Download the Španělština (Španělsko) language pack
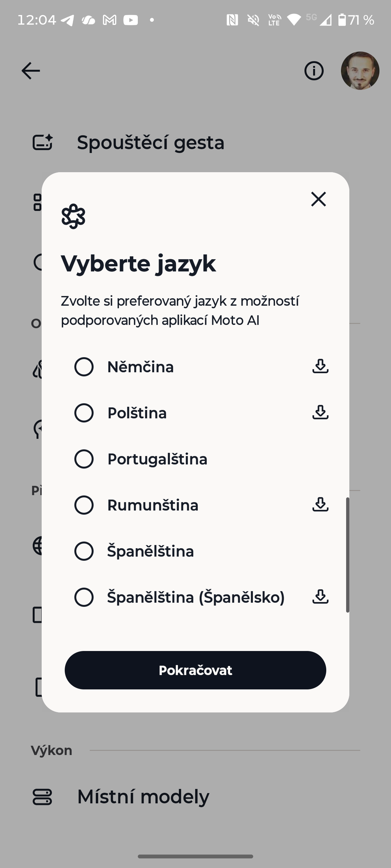Screen dimensions: 391x868 (320, 597)
